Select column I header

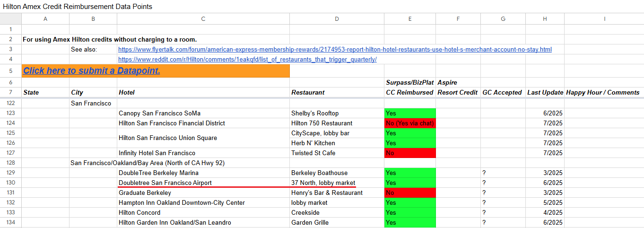point(604,19)
